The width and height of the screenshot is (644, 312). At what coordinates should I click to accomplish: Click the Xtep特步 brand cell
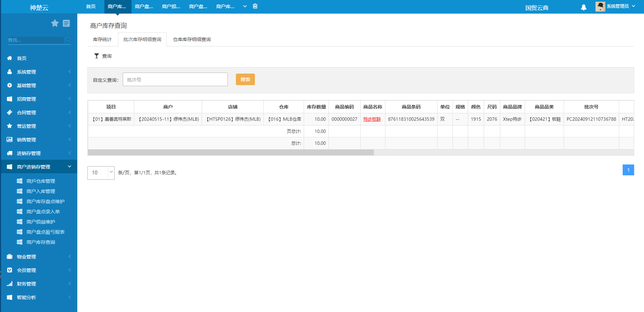point(512,119)
